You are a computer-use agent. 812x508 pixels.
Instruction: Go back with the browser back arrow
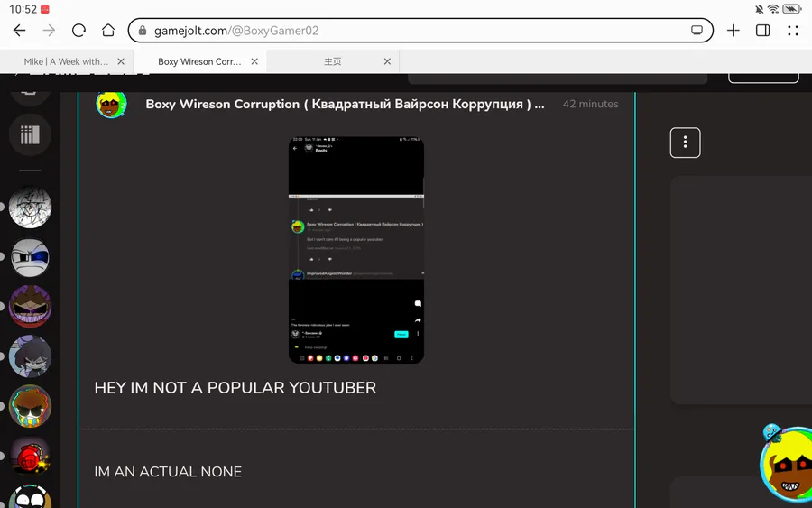(x=20, y=31)
